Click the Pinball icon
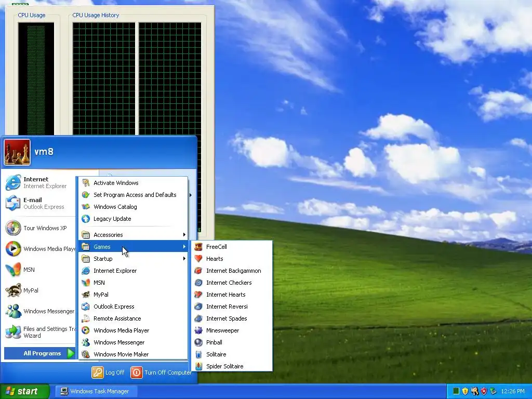 198,342
